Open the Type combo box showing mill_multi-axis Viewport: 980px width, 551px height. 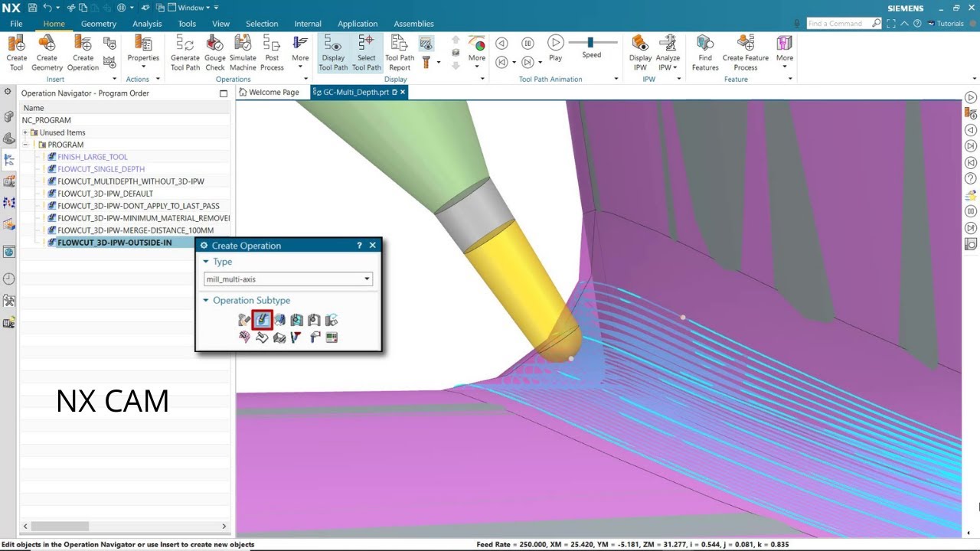pos(288,279)
